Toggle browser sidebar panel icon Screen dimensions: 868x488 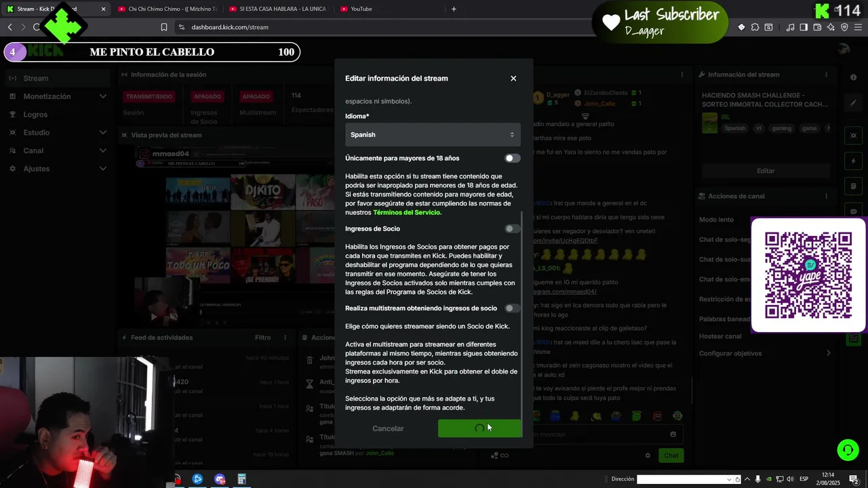(804, 27)
